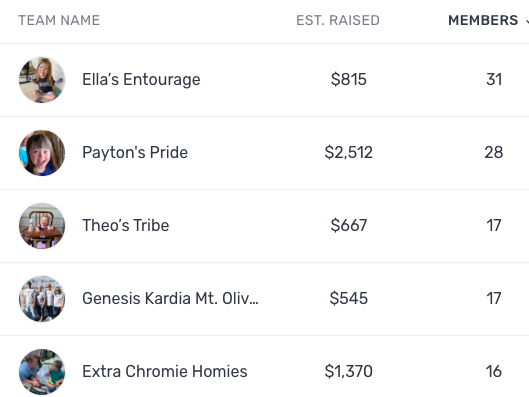Image resolution: width=529 pixels, height=397 pixels.
Task: Open the Ella's Entourage team link
Action: tap(141, 80)
